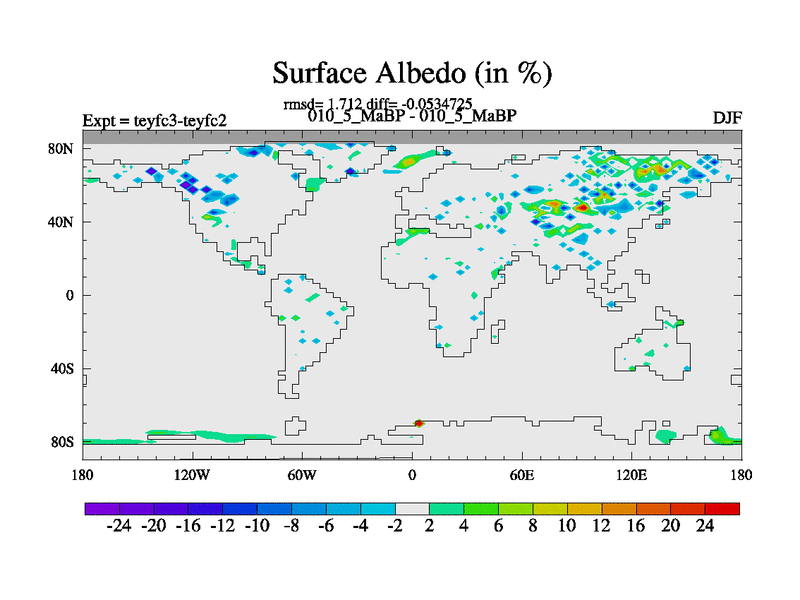Click the plot title 'Surface Albedo (in %)'
800x600 pixels.
(x=412, y=73)
